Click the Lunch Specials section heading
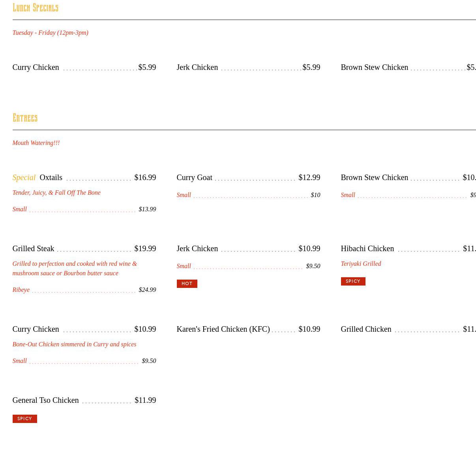This screenshot has width=476, height=451. (35, 8)
